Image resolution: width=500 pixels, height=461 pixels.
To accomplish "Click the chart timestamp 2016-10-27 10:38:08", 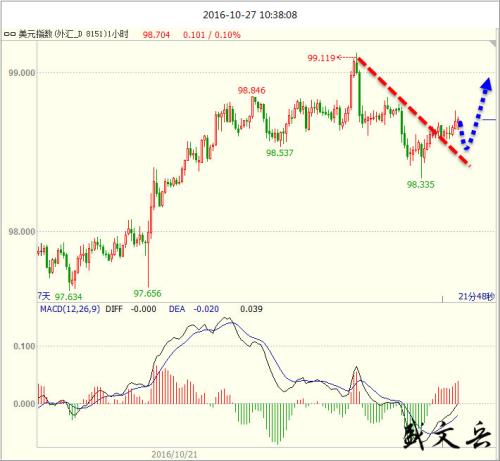I will [x=250, y=15].
